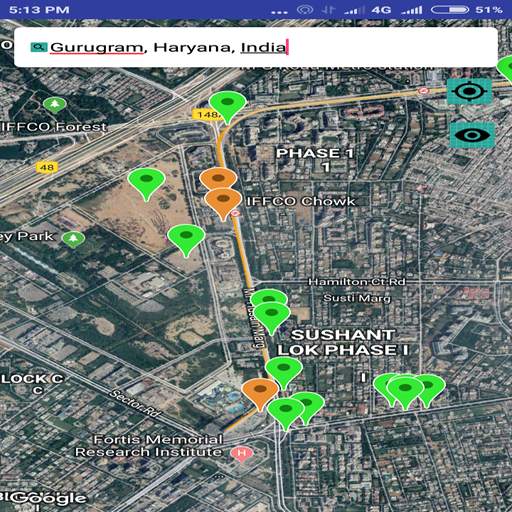Click the Hamilton Ct Rd label
Image resolution: width=512 pixels, height=512 pixels.
pyautogui.click(x=357, y=282)
